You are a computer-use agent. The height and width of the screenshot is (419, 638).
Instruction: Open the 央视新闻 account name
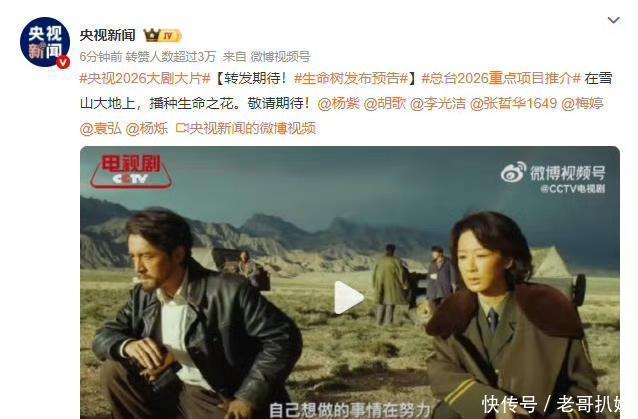107,35
